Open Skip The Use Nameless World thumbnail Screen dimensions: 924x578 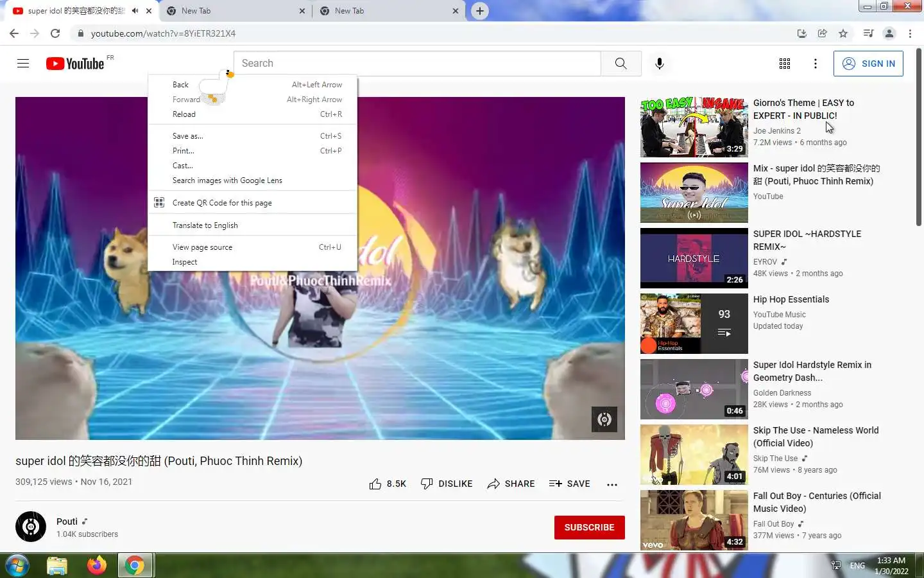[x=694, y=455]
